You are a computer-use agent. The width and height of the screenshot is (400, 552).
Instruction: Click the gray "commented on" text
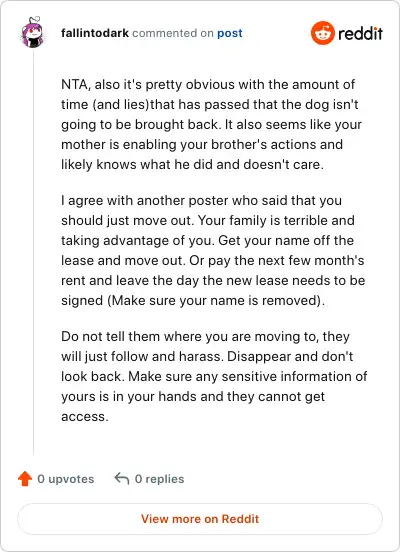[x=173, y=33]
